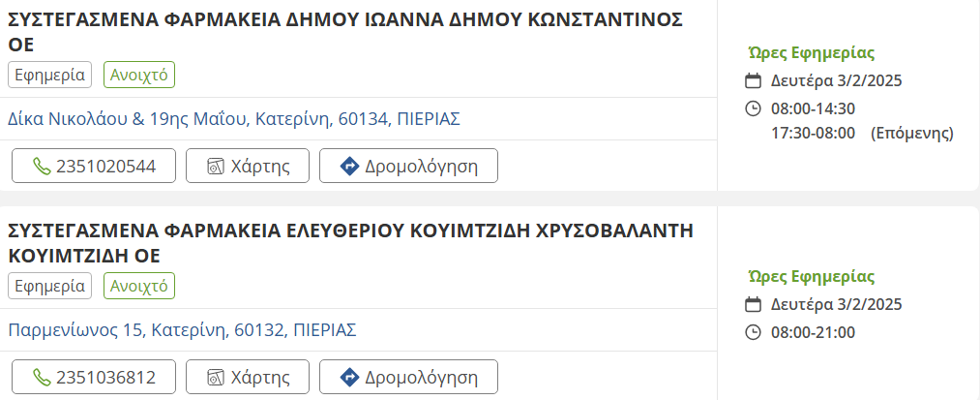The height and width of the screenshot is (400, 980).
Task: Click calendar icon in second pharmacy's duty hours
Action: click(754, 304)
